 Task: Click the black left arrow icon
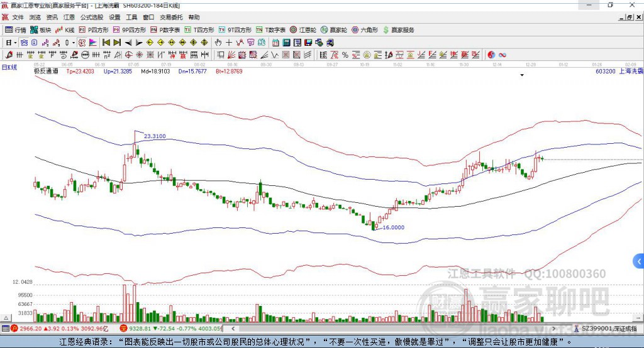point(128,43)
